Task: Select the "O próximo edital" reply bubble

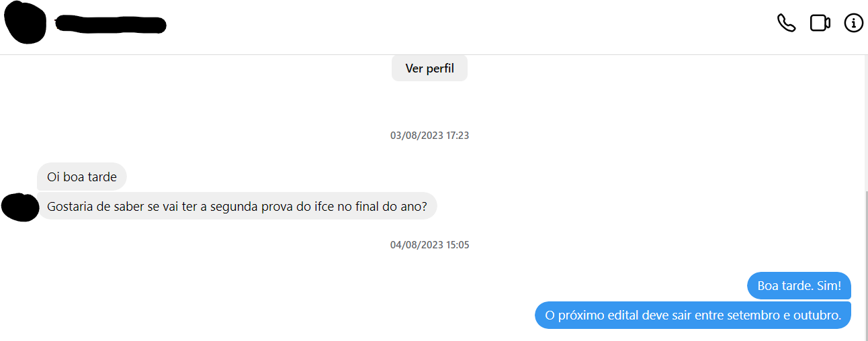Action: point(693,315)
